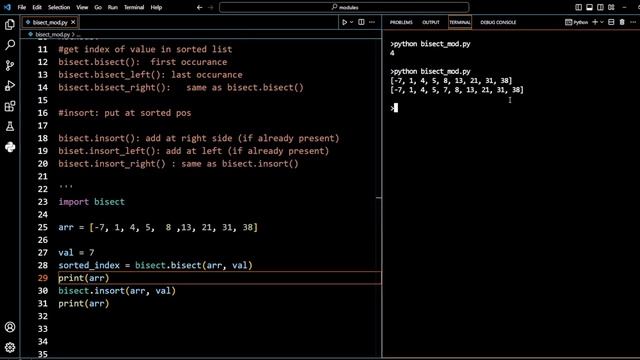
Task: Open the Manage gear settings icon
Action: [x=10, y=347]
